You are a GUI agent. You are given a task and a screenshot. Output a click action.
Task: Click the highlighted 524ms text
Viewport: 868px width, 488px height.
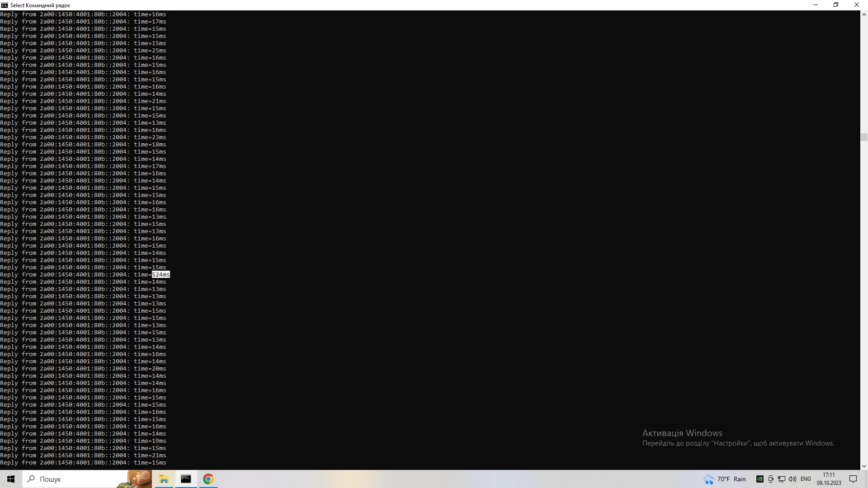click(160, 275)
